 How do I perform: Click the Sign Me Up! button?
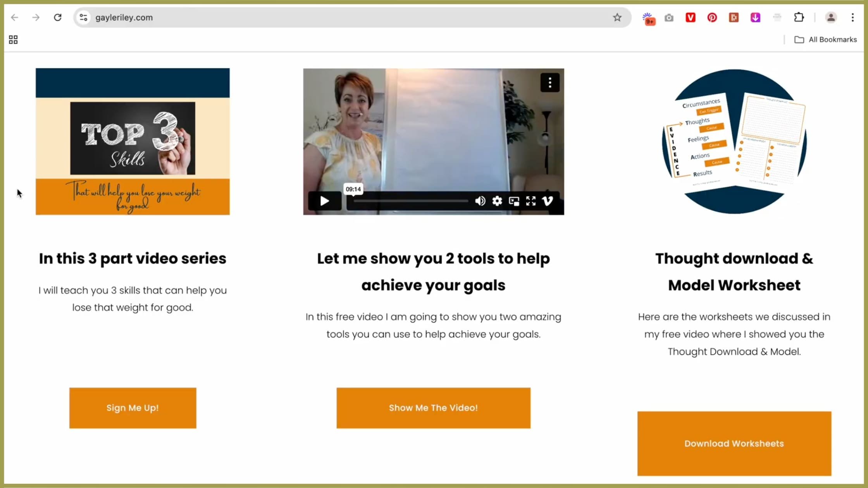(x=133, y=408)
